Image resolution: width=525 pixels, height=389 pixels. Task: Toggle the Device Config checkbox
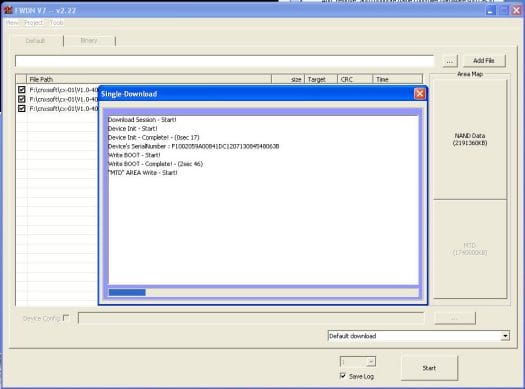(66, 317)
